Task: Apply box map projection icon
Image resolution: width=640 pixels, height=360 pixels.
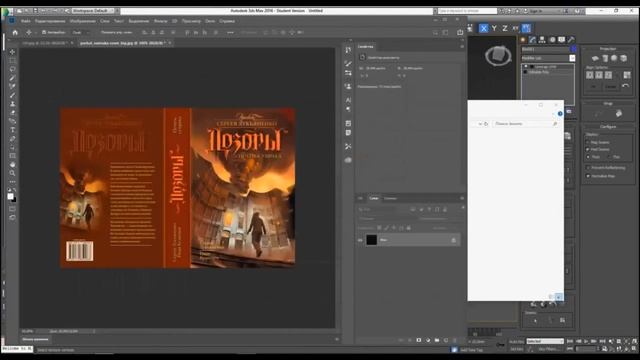Action: (x=623, y=58)
